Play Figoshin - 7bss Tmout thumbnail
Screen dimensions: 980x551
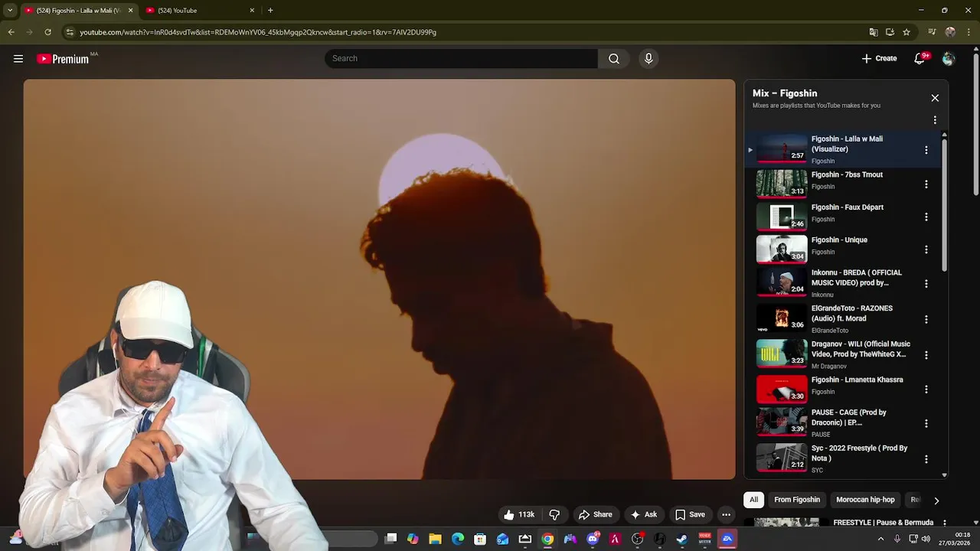(782, 184)
